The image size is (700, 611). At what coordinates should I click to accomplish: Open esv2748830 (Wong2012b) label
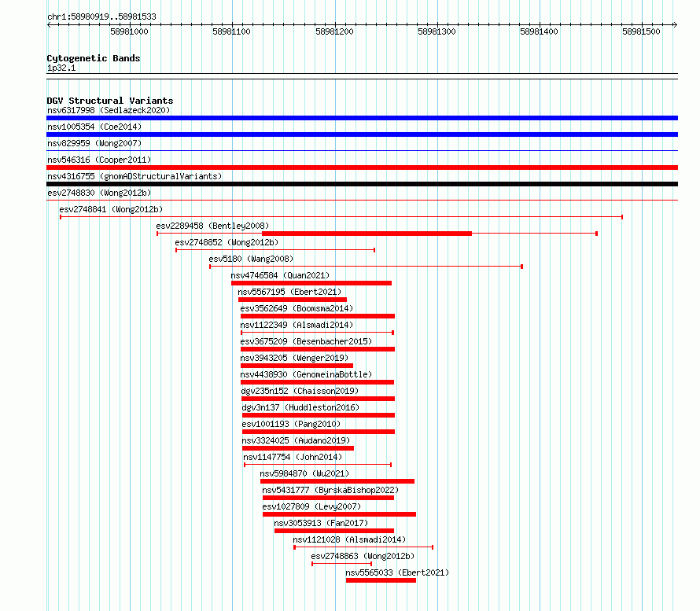click(99, 193)
